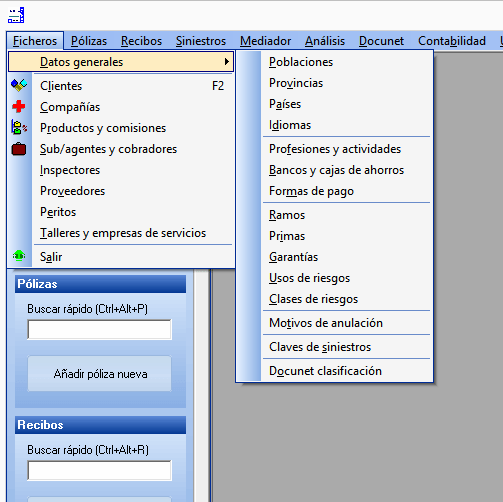503x502 pixels.
Task: Click the Recibos quick search field
Action: click(x=99, y=470)
